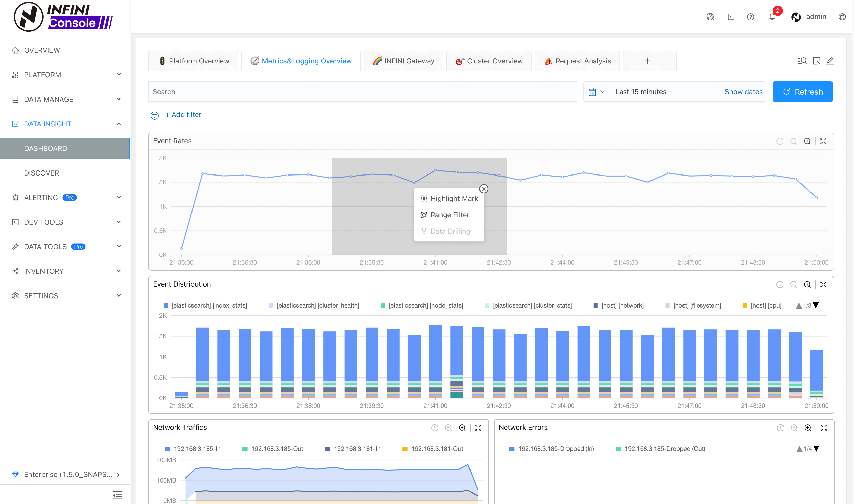Toggle the [host] [network] legend series
Screen dimensions: 854x504
point(618,305)
